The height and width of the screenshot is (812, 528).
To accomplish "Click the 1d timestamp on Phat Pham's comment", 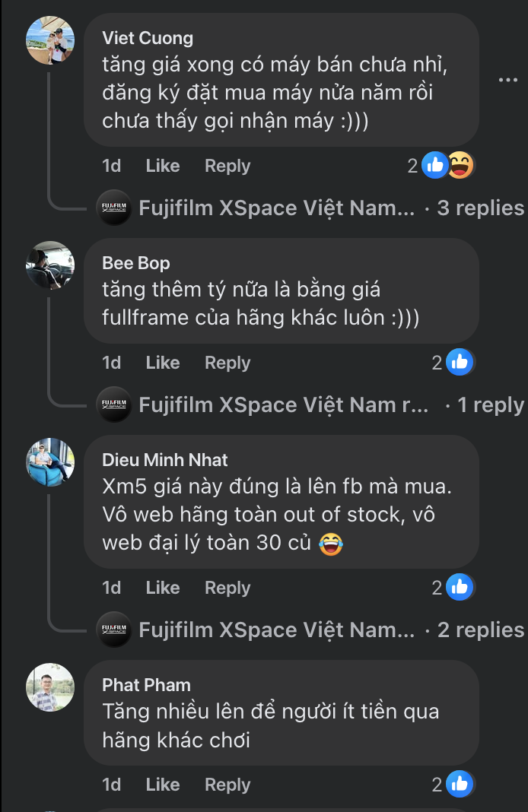I will 111,784.
